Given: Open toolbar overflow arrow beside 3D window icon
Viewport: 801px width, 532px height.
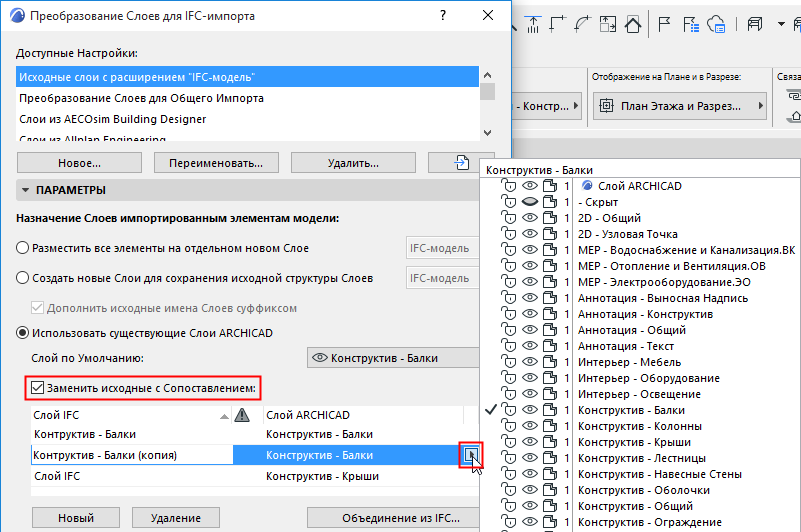Looking at the screenshot, I should 781,24.
